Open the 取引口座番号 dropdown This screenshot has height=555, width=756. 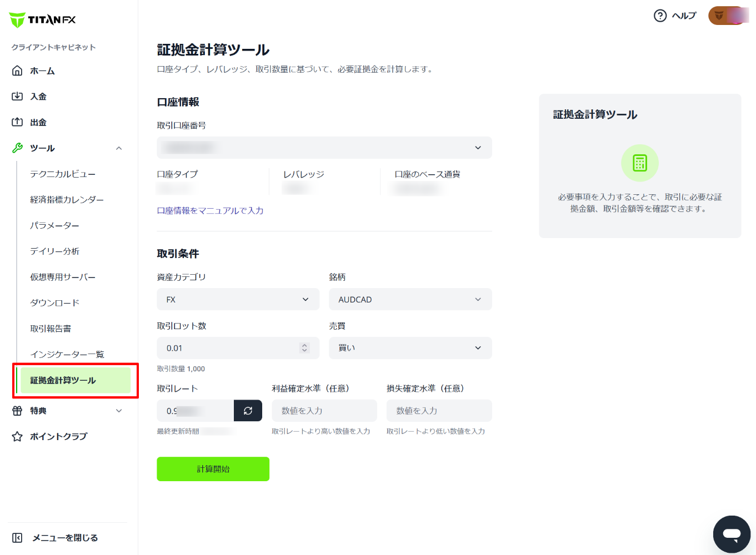(324, 148)
